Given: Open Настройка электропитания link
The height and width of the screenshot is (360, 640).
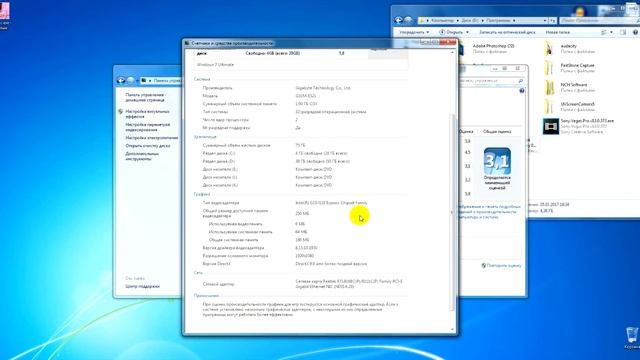Looking at the screenshot, I should pos(151,138).
